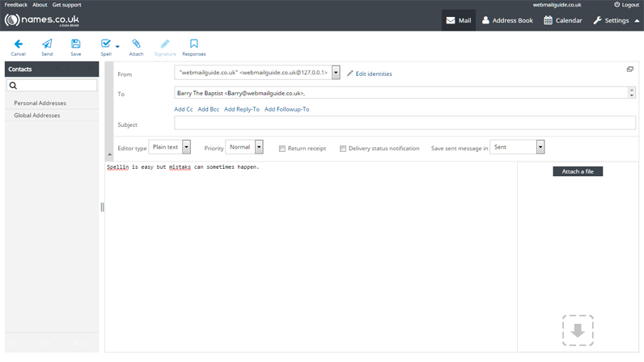The image size is (644, 362).
Task: Cancel the message with the back arrow
Action: [18, 48]
